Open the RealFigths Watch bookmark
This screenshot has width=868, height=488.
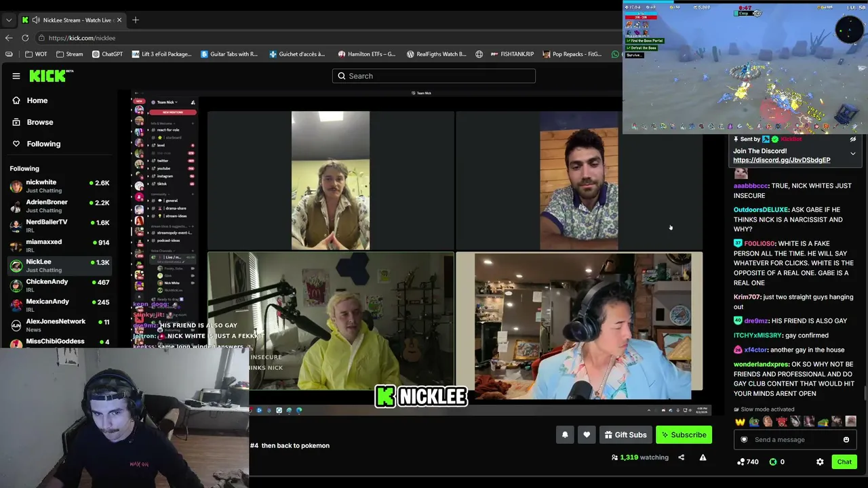pos(436,54)
